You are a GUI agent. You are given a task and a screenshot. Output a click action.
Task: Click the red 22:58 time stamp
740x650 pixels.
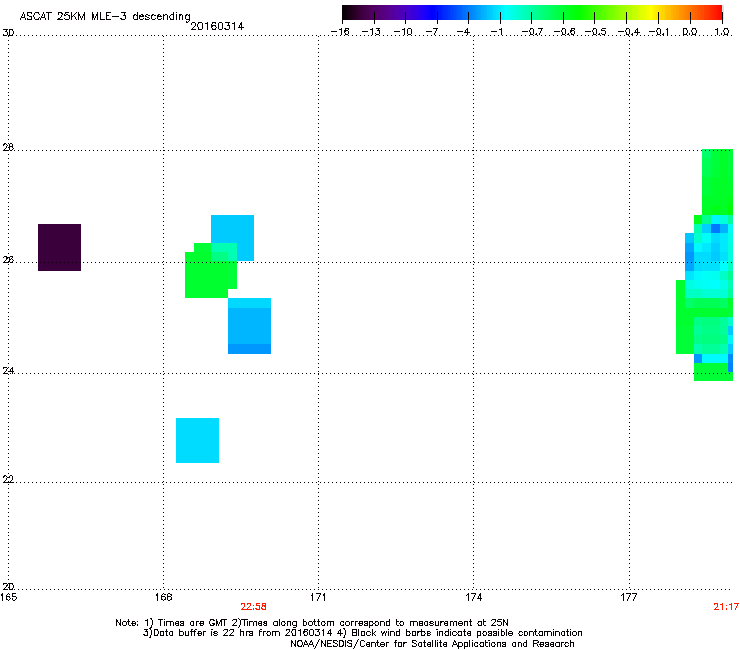[x=253, y=607]
